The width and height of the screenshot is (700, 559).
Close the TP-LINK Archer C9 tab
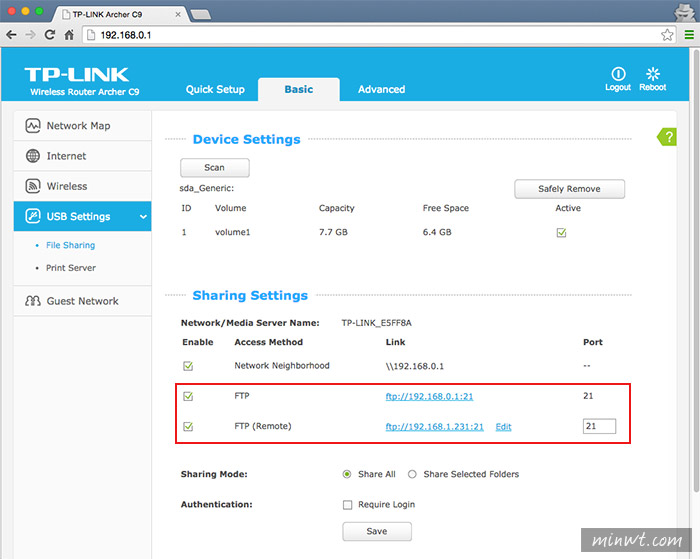178,14
